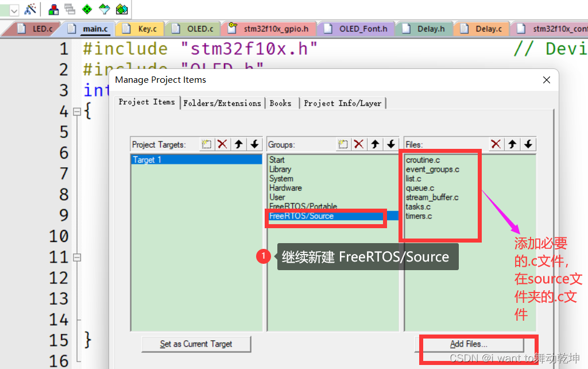Select Target 1 in Project Targets
The image size is (588, 369).
(196, 160)
